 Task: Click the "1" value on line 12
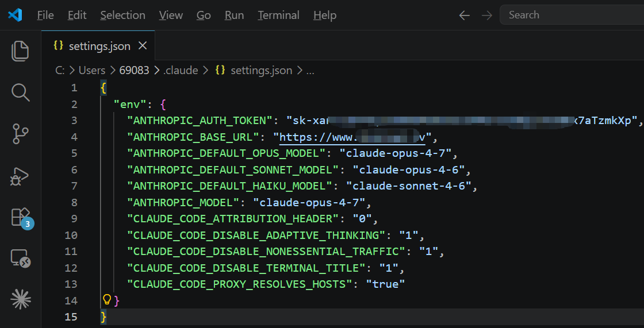click(x=389, y=268)
